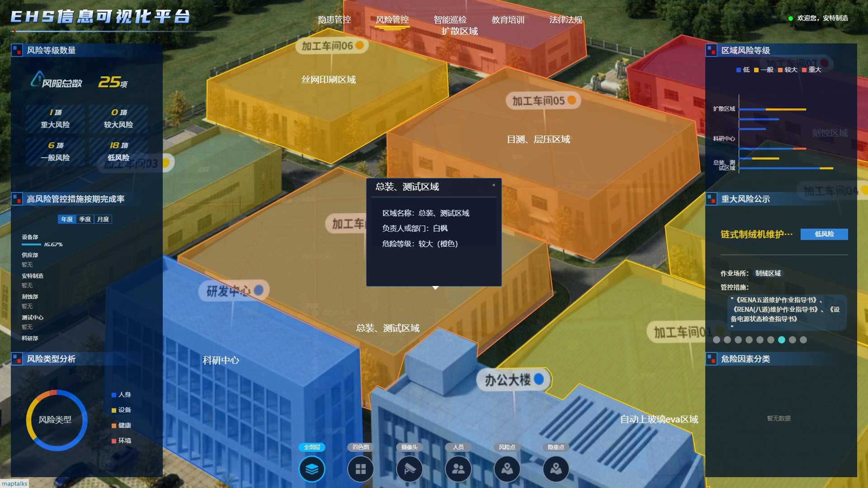Select the first carousel dot in 重大风险公示
The width and height of the screenshot is (868, 488).
pos(717,340)
